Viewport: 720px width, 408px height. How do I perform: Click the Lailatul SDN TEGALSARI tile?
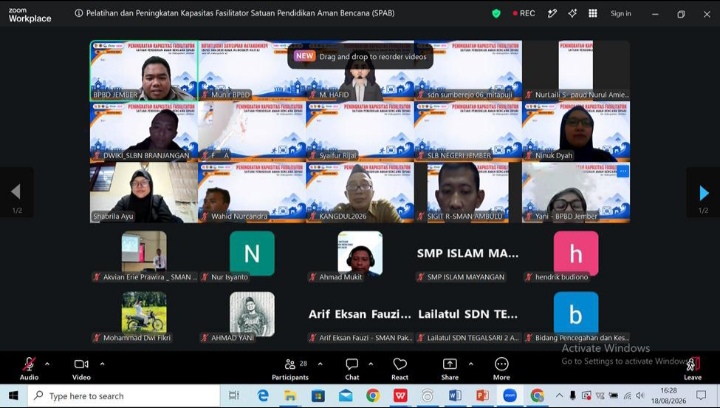468,314
